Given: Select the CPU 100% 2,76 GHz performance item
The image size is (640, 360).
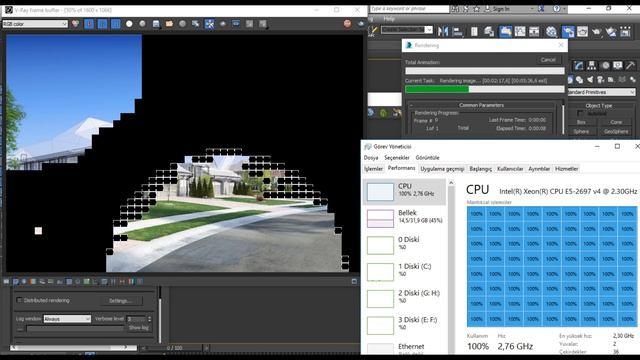Looking at the screenshot, I should [x=404, y=191].
